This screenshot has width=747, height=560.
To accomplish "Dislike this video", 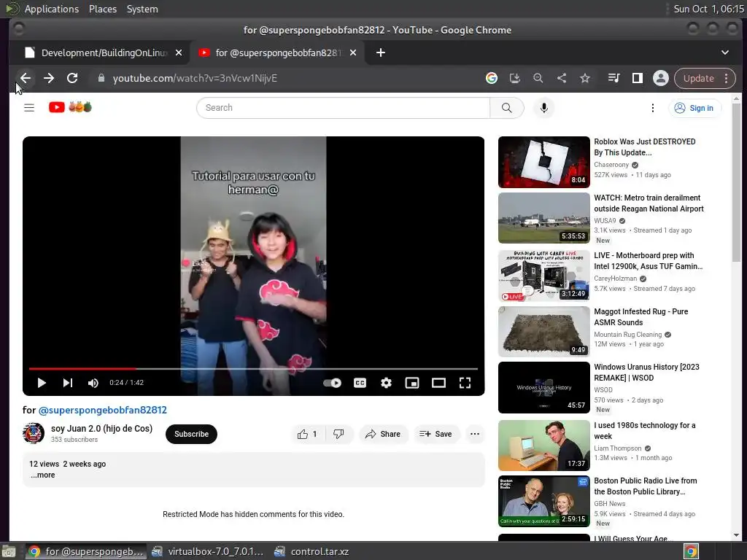I will coord(338,434).
